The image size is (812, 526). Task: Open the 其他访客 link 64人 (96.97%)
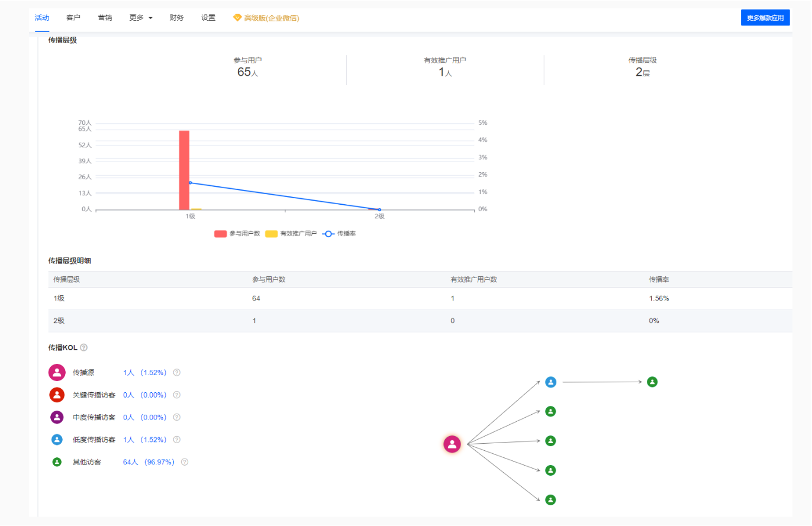(149, 462)
